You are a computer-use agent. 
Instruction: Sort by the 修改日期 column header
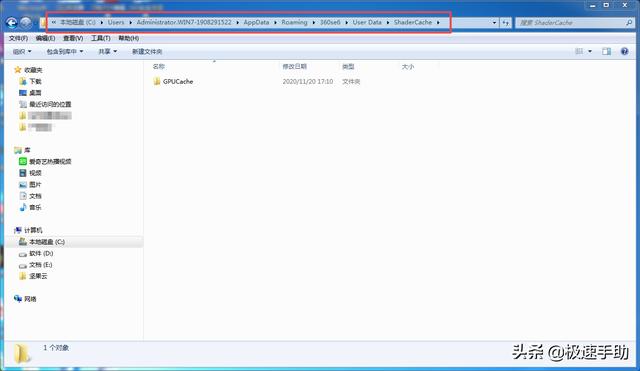click(x=295, y=67)
